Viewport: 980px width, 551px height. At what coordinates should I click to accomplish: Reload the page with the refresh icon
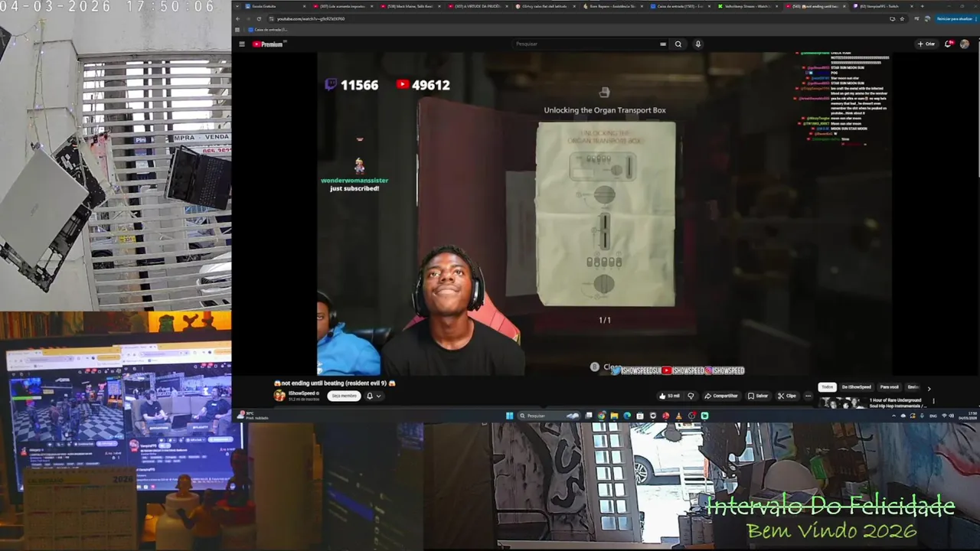coord(258,18)
